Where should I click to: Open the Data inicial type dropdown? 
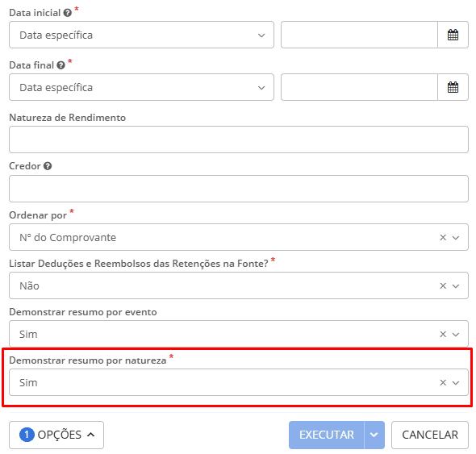click(141, 35)
